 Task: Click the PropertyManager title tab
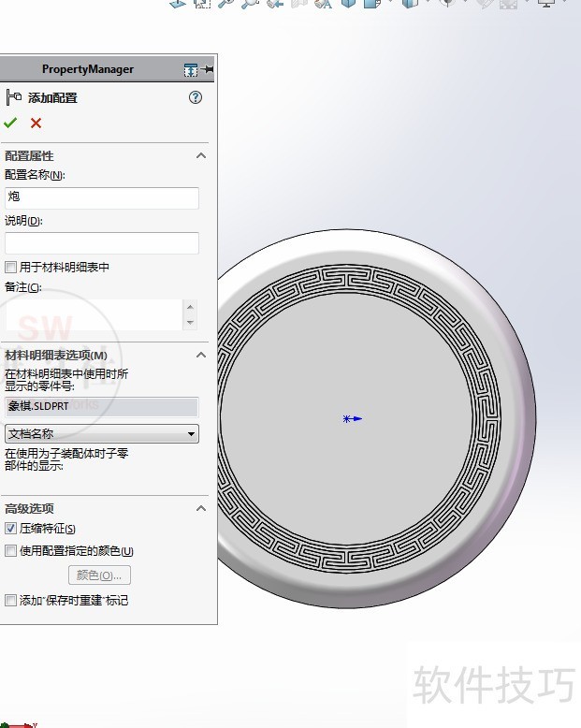pos(88,69)
